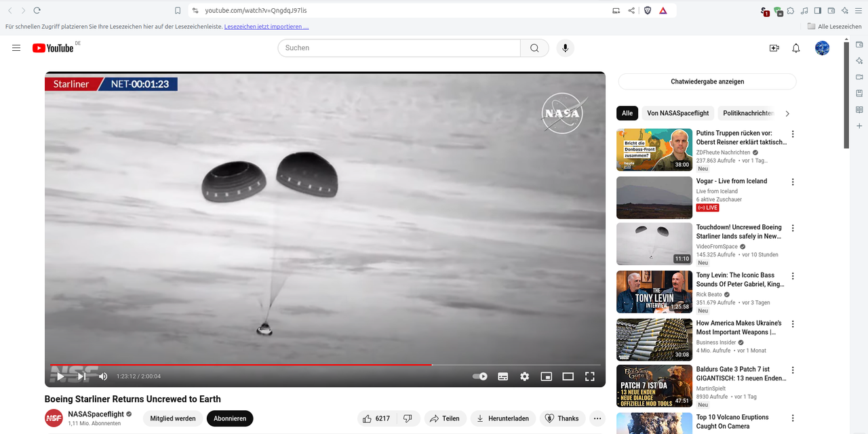Screen dimensions: 868x434
Task: Show more filter chips with arrow
Action: (787, 113)
